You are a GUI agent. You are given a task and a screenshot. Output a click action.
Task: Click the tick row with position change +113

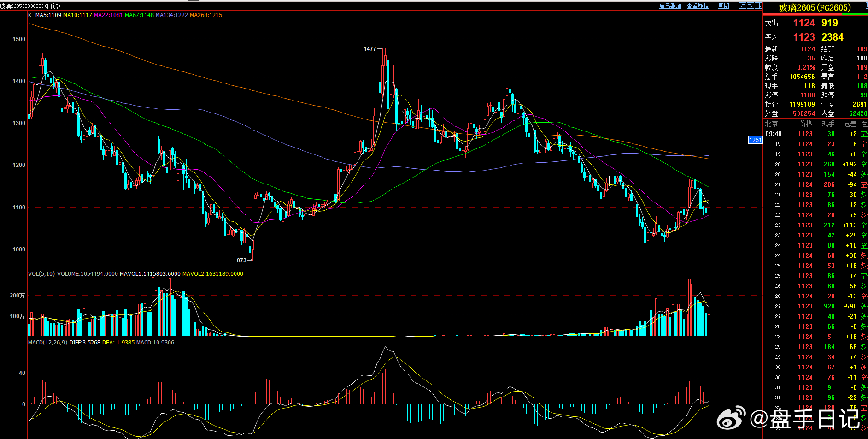815,225
